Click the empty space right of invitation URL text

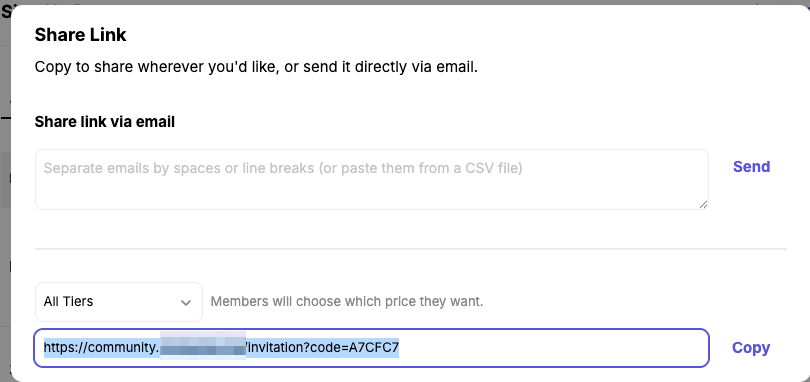553,348
